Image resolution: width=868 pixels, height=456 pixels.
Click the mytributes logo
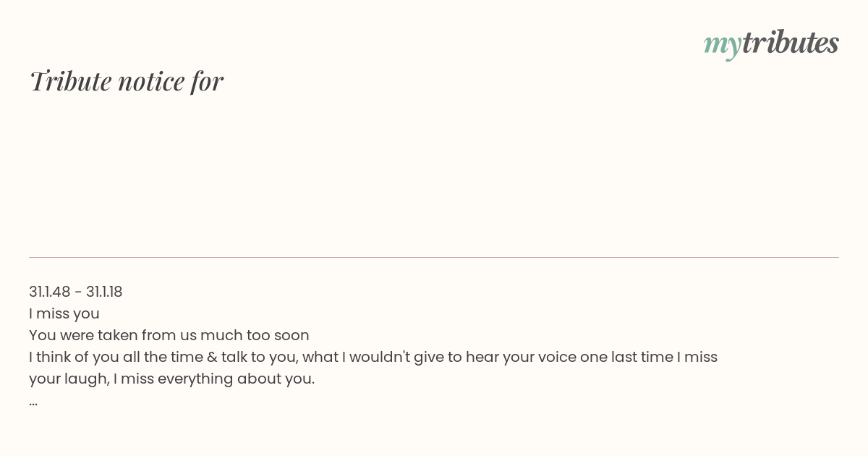pyautogui.click(x=771, y=44)
